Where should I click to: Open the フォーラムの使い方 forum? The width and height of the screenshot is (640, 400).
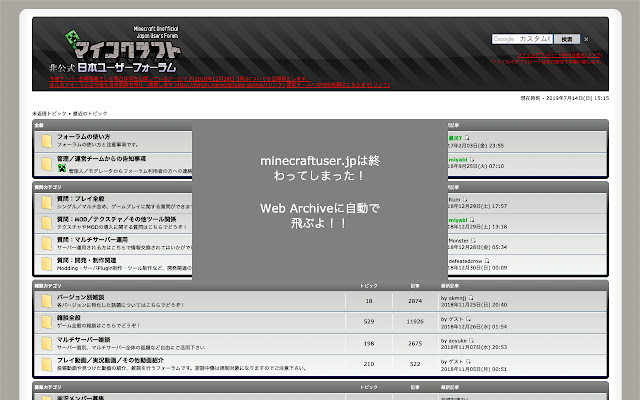[x=83, y=137]
